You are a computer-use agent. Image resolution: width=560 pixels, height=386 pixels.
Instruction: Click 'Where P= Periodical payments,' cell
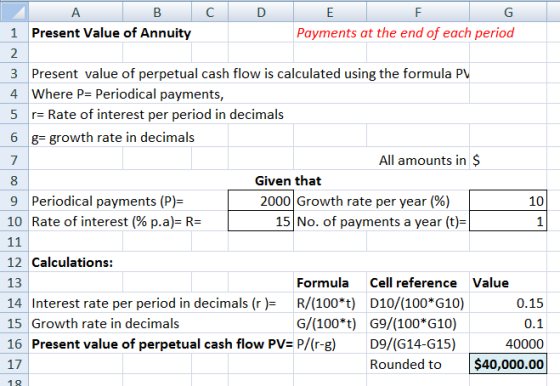coord(128,94)
